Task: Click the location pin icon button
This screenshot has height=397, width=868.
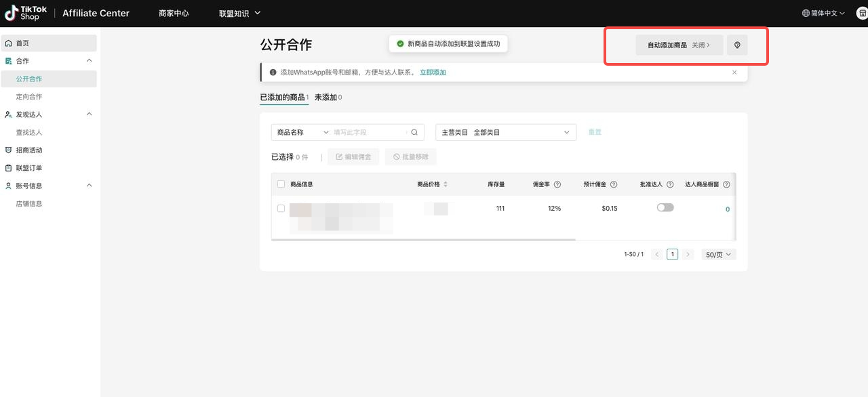Action: 737,45
